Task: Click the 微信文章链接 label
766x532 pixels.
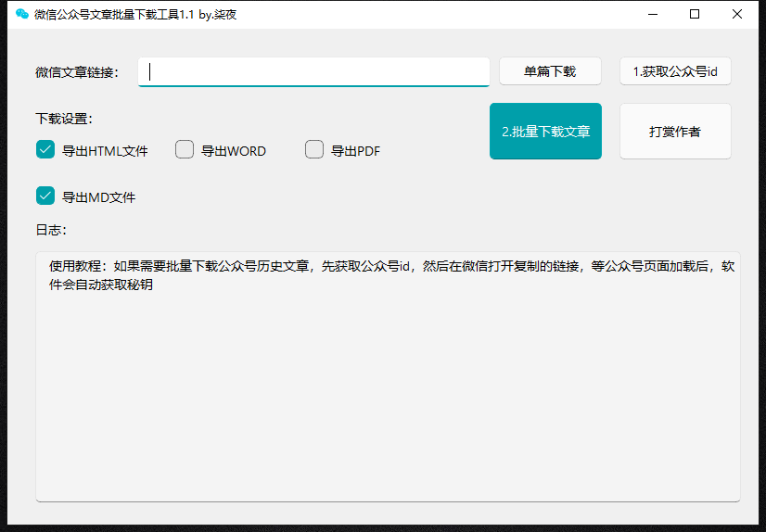Action: pos(77,72)
